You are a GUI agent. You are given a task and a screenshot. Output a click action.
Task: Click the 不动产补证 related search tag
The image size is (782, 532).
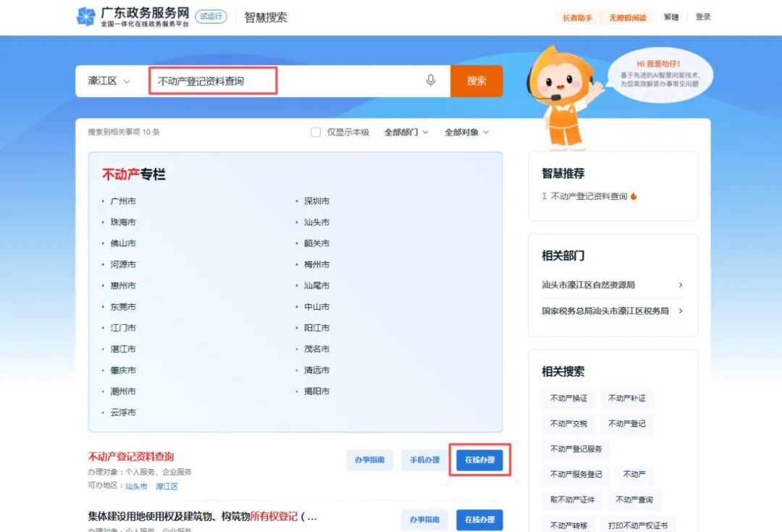(x=626, y=398)
